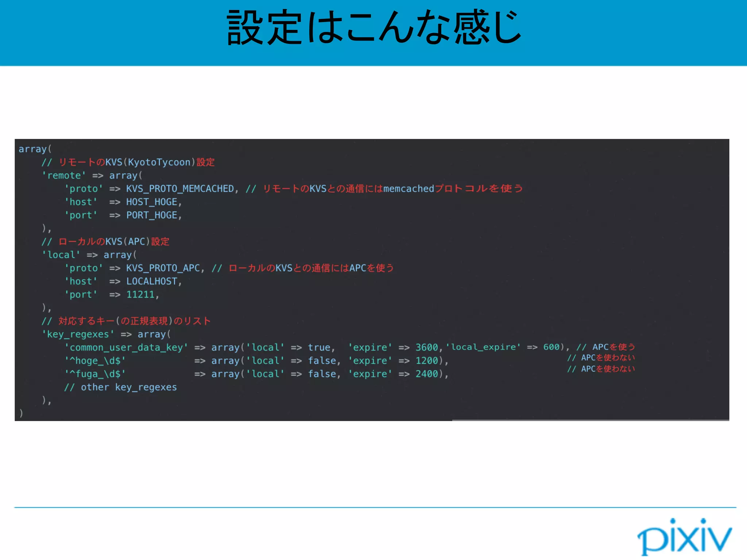Image resolution: width=747 pixels, height=560 pixels.
Task: Click comment 'ローカルのKVS(APC)設定'
Action: click(x=105, y=242)
